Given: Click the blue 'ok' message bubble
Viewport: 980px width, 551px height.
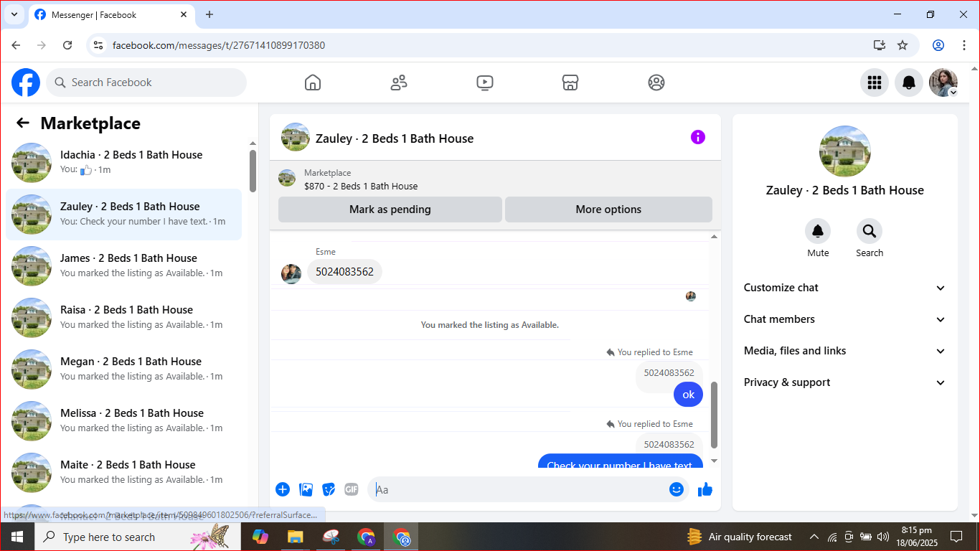Looking at the screenshot, I should (x=689, y=395).
